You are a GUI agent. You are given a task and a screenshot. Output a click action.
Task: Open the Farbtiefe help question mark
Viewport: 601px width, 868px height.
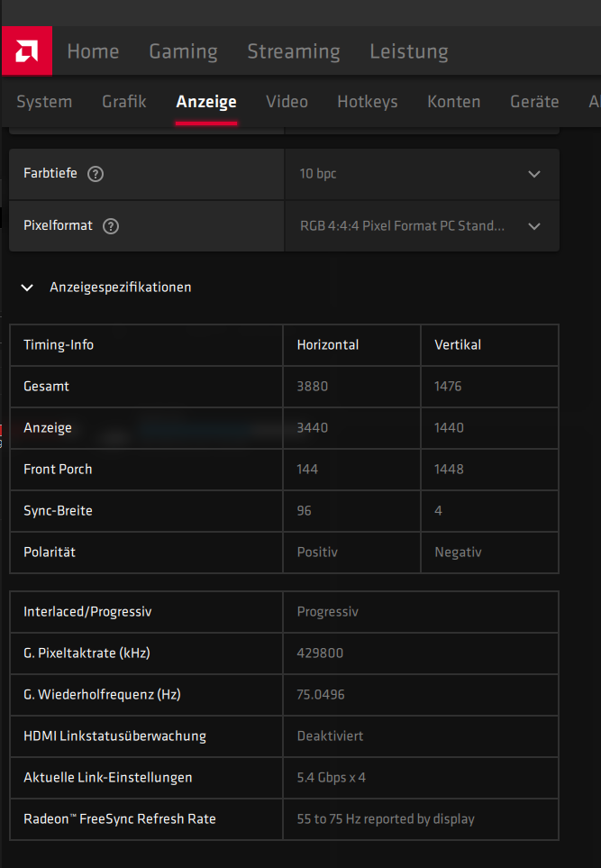pyautogui.click(x=96, y=174)
